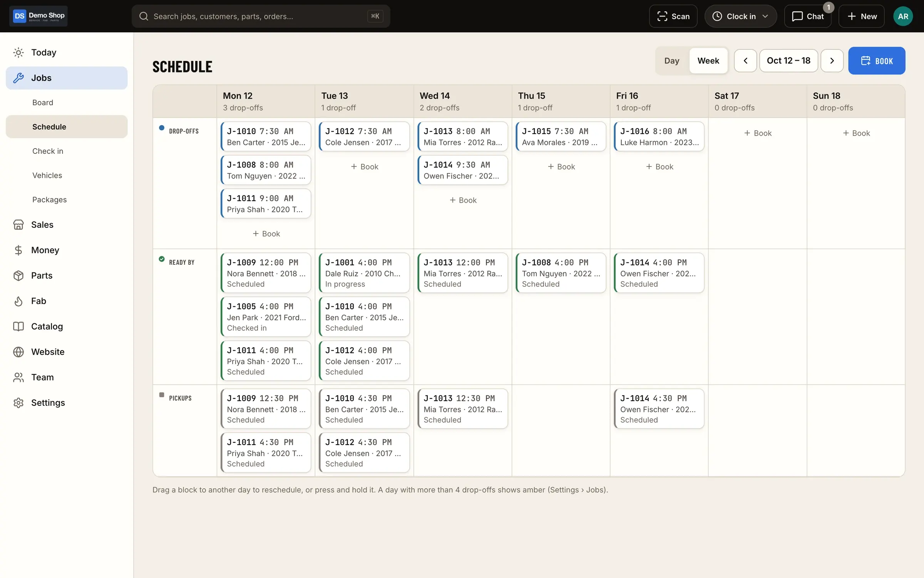This screenshot has width=924, height=578.
Task: Open ready-by J-1001 Dale Ruiz card
Action: [x=364, y=273]
